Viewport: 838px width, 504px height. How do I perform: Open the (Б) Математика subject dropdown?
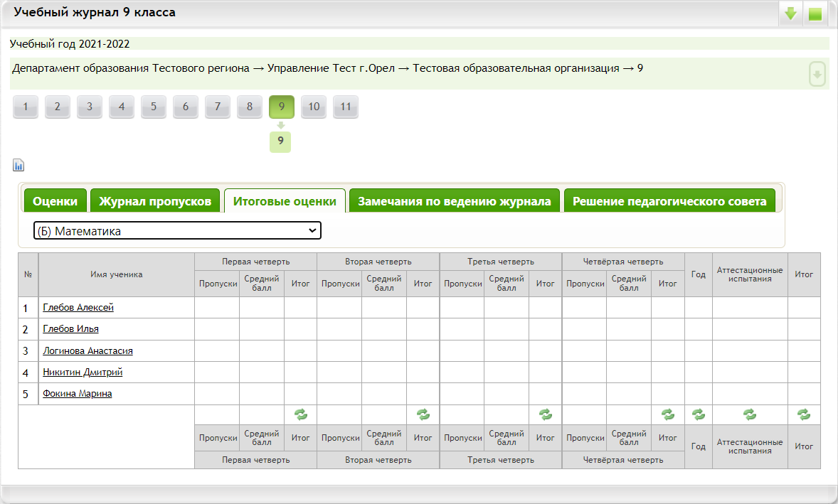[177, 231]
